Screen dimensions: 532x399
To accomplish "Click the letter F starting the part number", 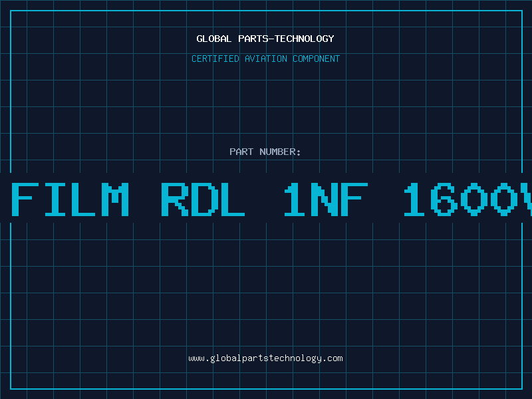I will 23,199.
